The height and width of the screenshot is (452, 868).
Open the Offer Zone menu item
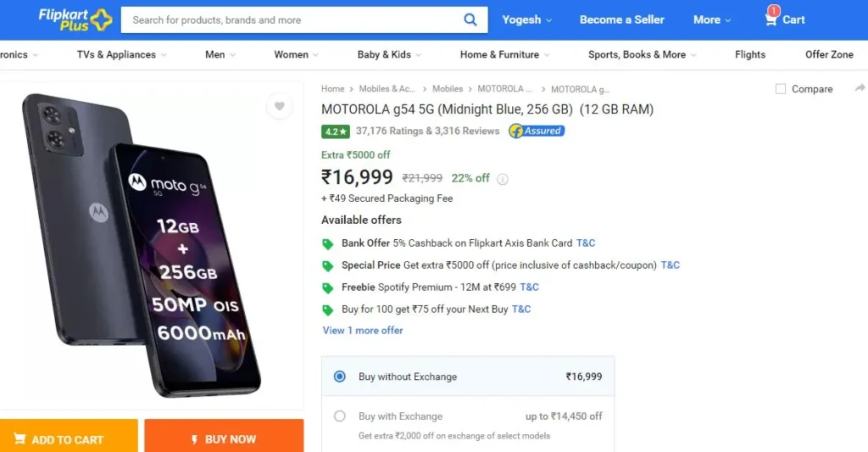pyautogui.click(x=829, y=55)
